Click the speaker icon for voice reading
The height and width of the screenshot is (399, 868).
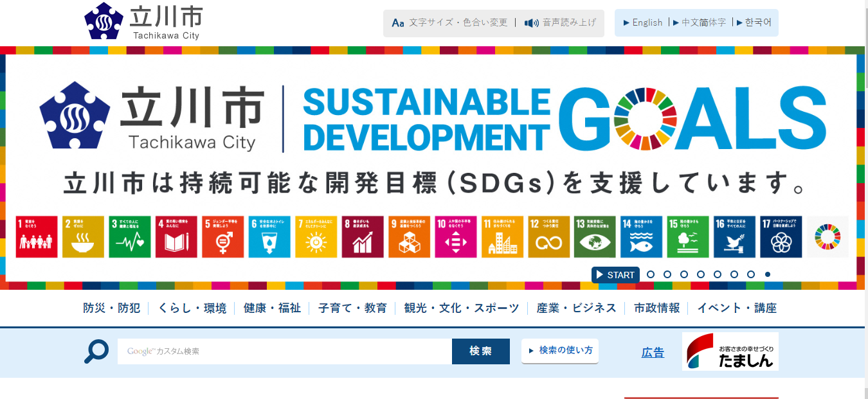click(531, 23)
